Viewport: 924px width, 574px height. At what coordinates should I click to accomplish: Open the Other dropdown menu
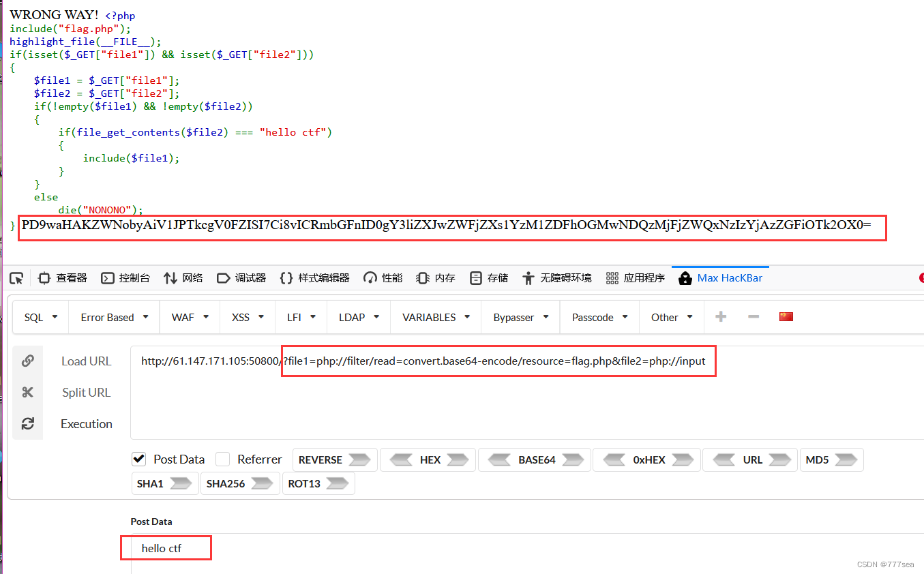click(672, 318)
